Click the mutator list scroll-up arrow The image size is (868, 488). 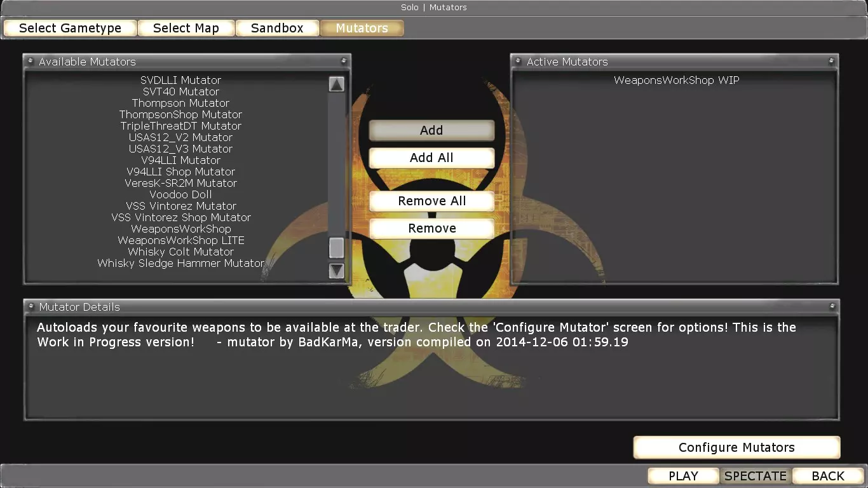337,84
